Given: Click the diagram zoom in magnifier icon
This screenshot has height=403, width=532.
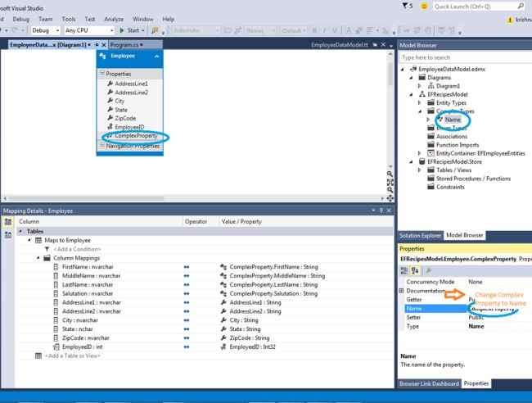Looking at the screenshot, I should (390, 174).
